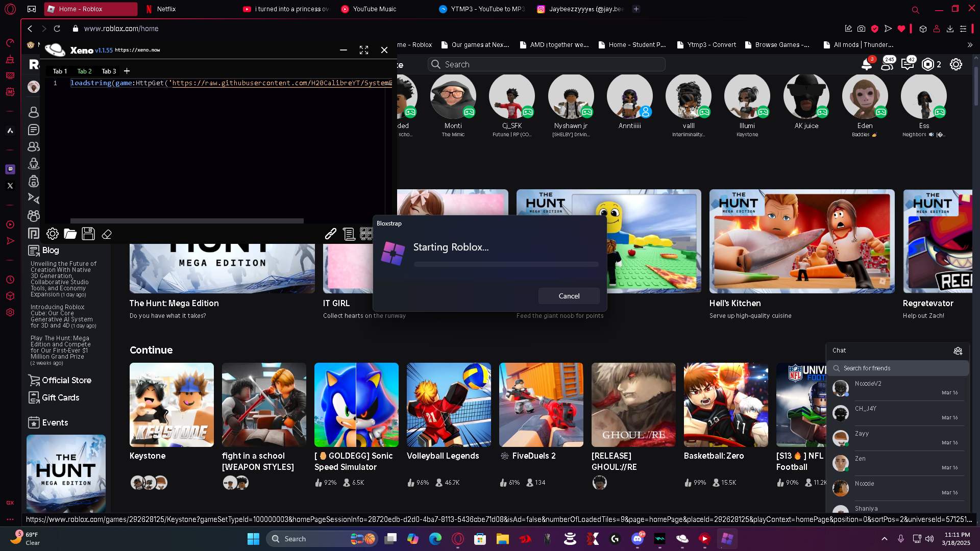View AK juice's friend avatar
This screenshot has width=980, height=551.
click(806, 96)
